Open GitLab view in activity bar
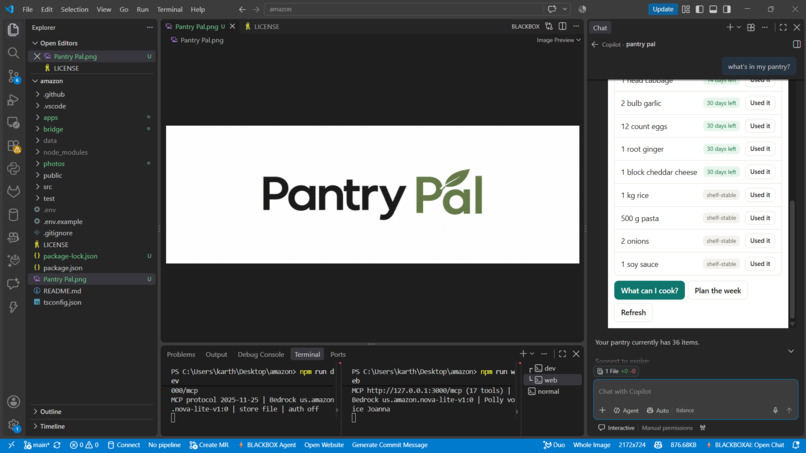The image size is (806, 453). [13, 192]
